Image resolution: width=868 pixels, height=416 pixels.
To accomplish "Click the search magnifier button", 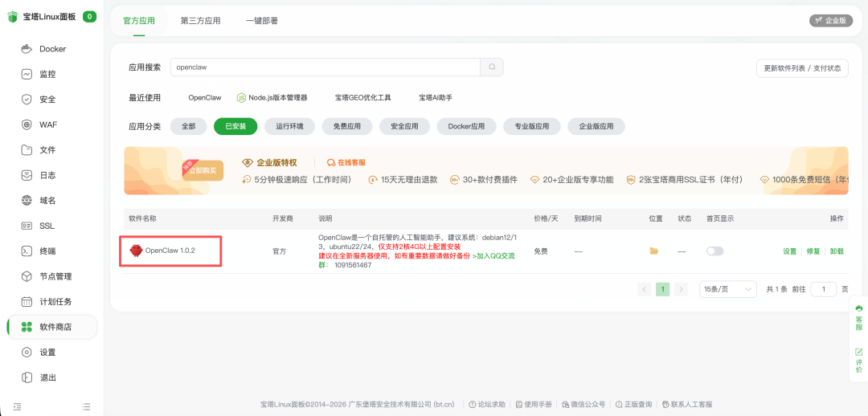I will (492, 67).
